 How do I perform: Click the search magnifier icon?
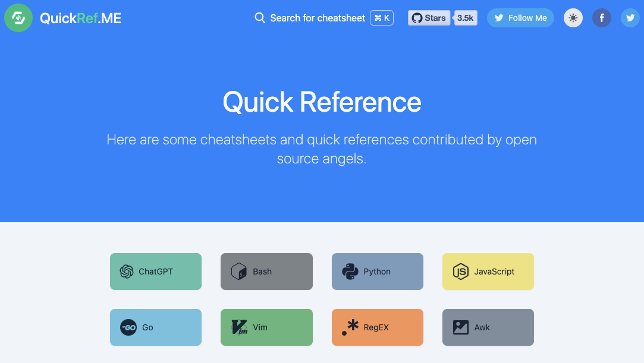pos(260,18)
